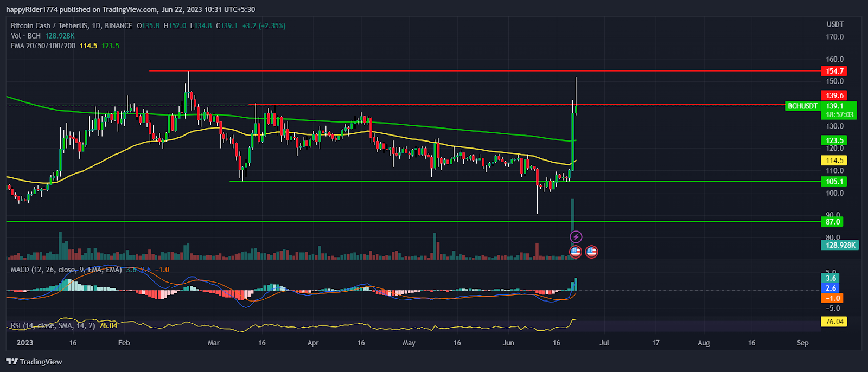Click the EMA 20/50/100/200 indicator legend
The image size is (868, 372).
pos(43,46)
